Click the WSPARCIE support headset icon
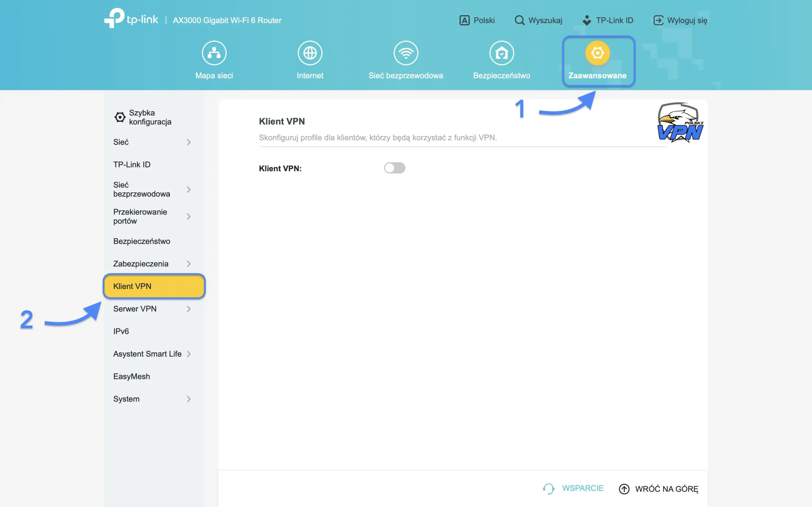Viewport: 812px width, 507px height. (x=548, y=489)
